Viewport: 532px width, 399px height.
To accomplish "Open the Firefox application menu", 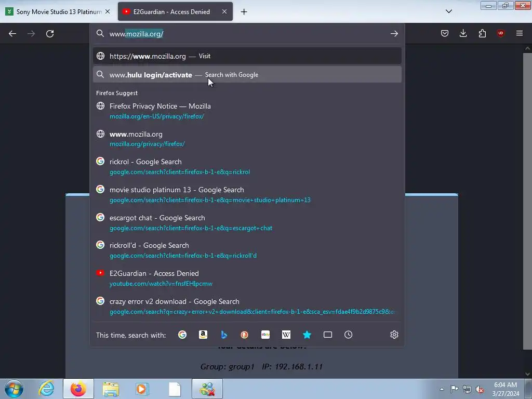I will click(x=519, y=33).
